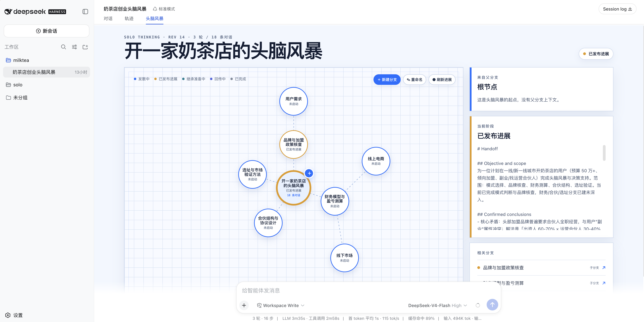Add branch via plus on central node
Screen dimensions: 644x322
(309, 173)
